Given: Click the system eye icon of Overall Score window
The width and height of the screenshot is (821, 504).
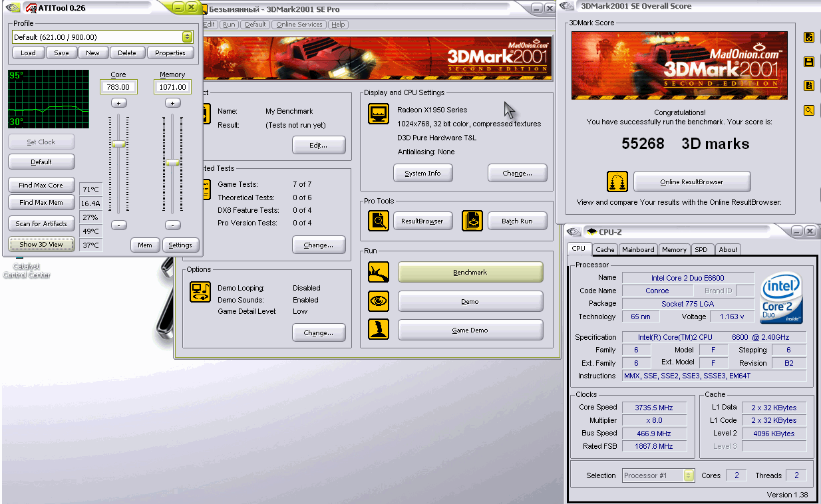Looking at the screenshot, I should click(567, 6).
